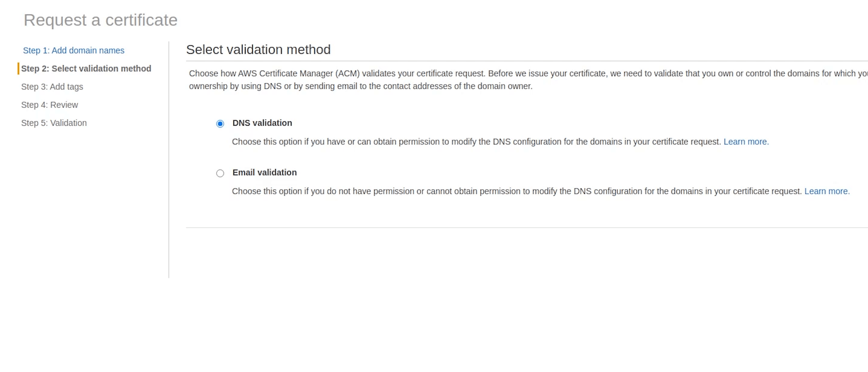Click the Email validation description sentence
Viewport: 868px width, 372px height.
click(517, 191)
